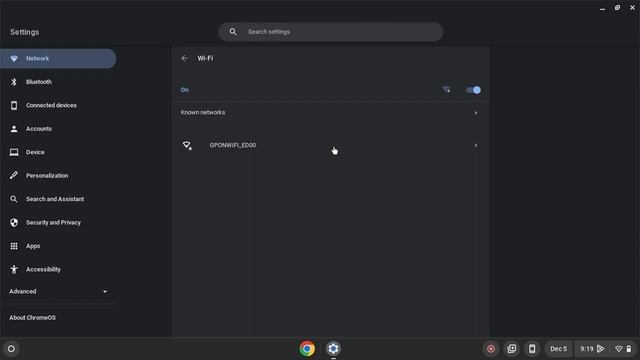
Task: Open the calendar date Dec 5
Action: point(558,349)
